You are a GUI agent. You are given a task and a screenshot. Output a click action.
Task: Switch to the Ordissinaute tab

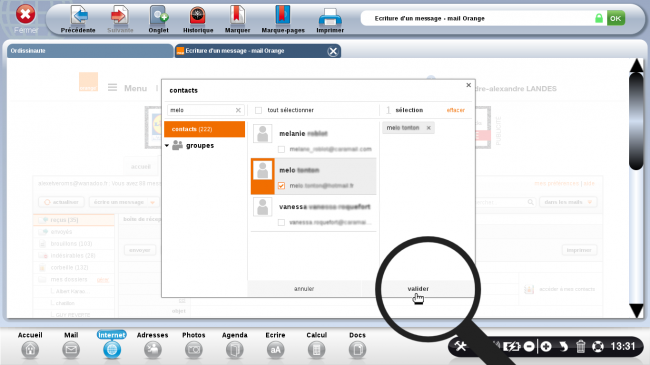(x=90, y=51)
